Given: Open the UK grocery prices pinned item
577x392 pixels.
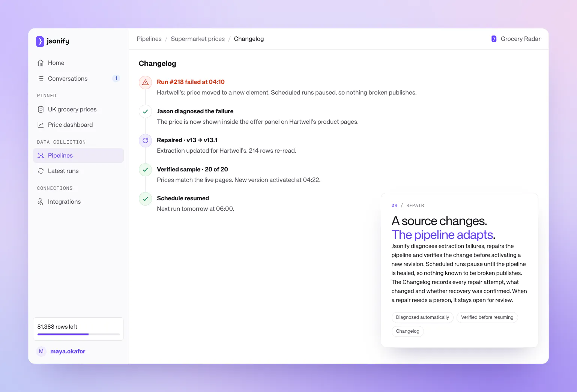Looking at the screenshot, I should tap(78, 110).
